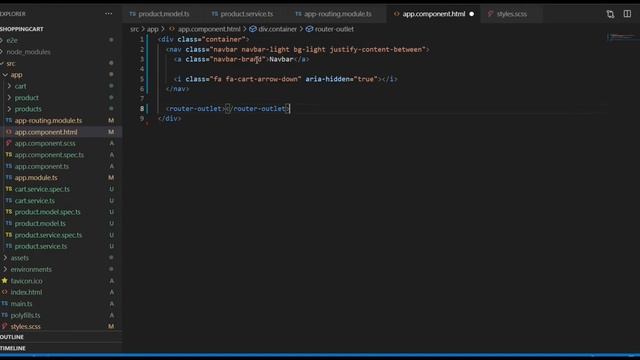Image resolution: width=640 pixels, height=360 pixels.
Task: Open app.component.ts file
Action: tap(42, 166)
